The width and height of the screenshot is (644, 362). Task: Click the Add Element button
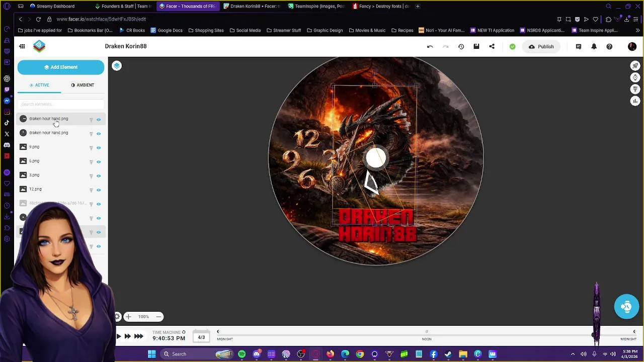coord(61,67)
